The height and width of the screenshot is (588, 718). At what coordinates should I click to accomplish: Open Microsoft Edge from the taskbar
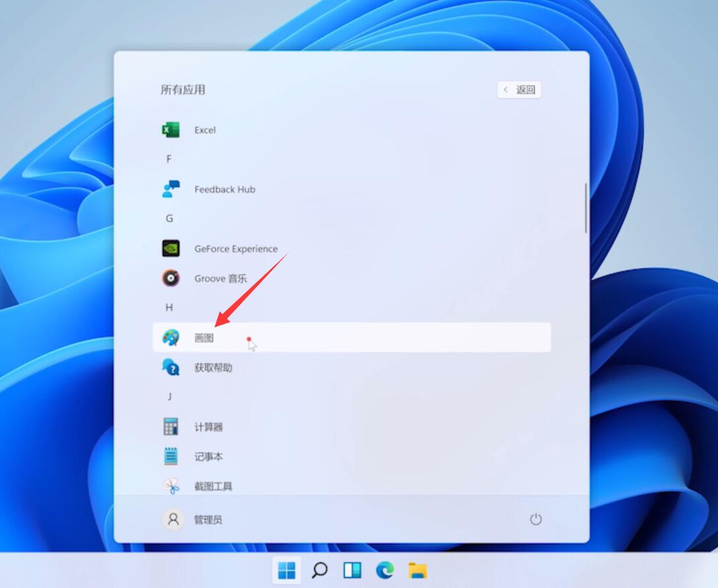click(385, 570)
